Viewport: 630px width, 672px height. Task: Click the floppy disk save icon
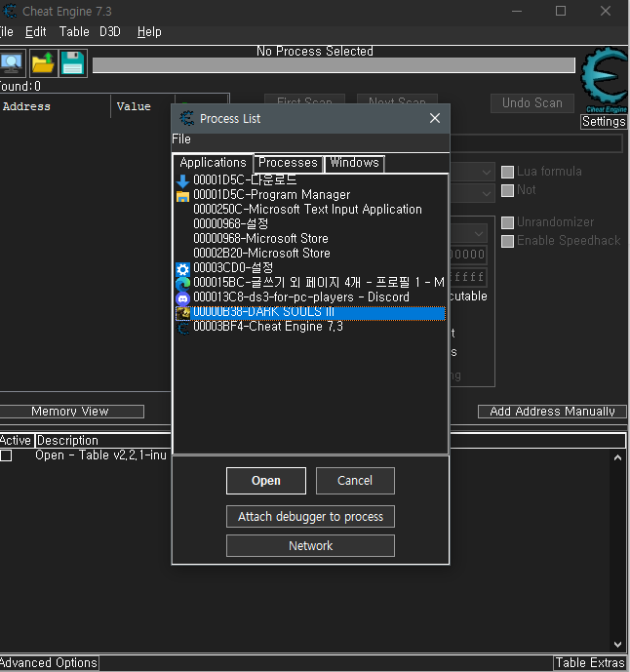(72, 63)
